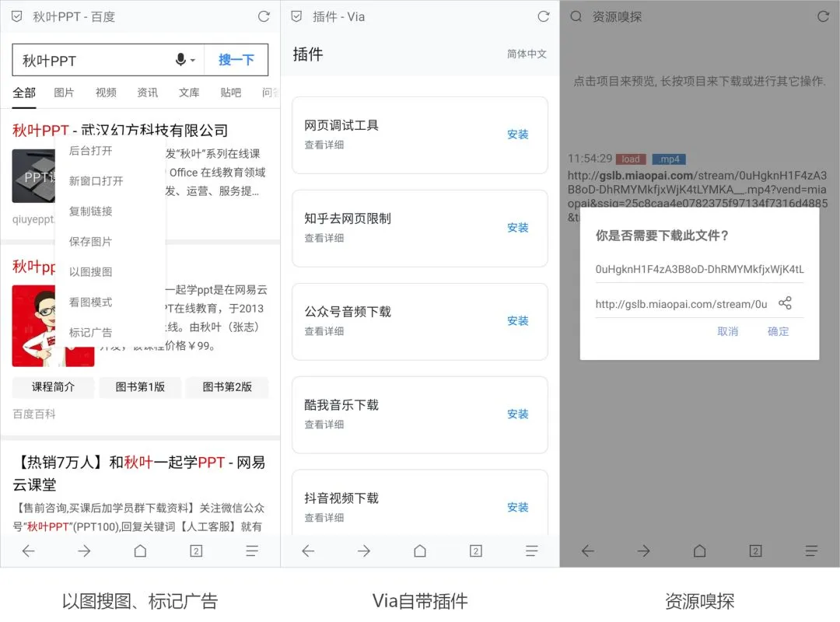Screen dimensions: 840x622
Task: Reload the 插件 - Via page
Action: click(x=543, y=16)
